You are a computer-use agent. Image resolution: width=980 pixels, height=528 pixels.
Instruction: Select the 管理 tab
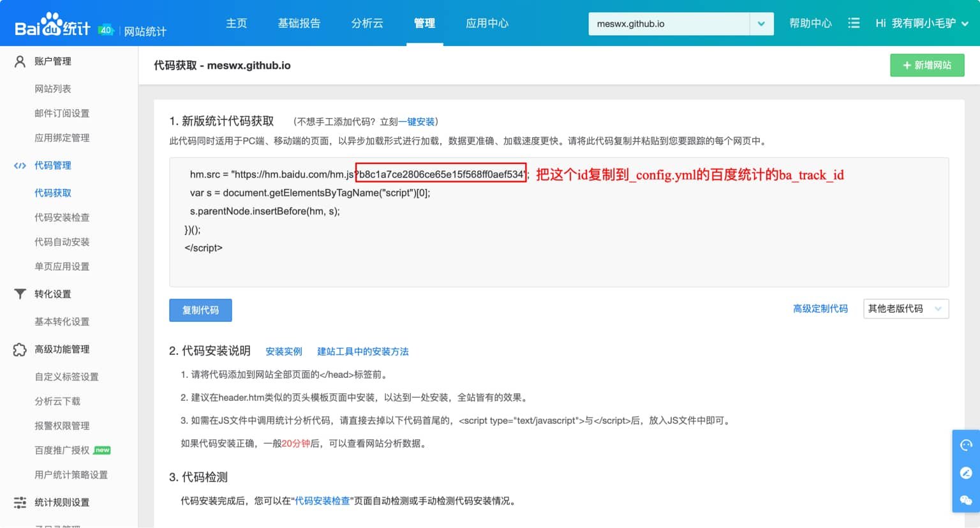pyautogui.click(x=424, y=23)
